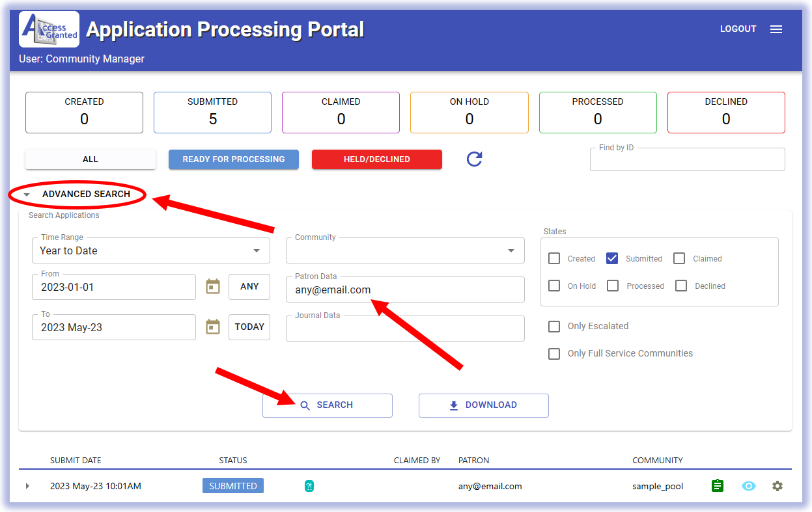Click the Status column header

tap(233, 460)
